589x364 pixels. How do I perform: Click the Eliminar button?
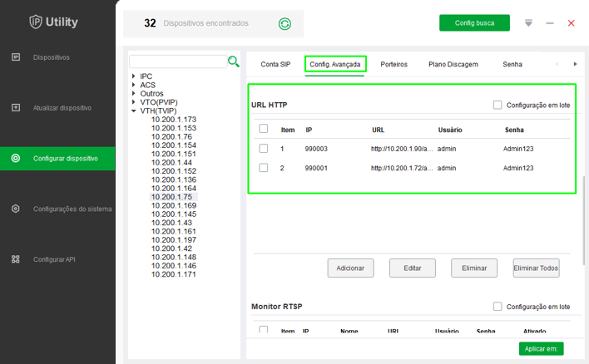(474, 268)
